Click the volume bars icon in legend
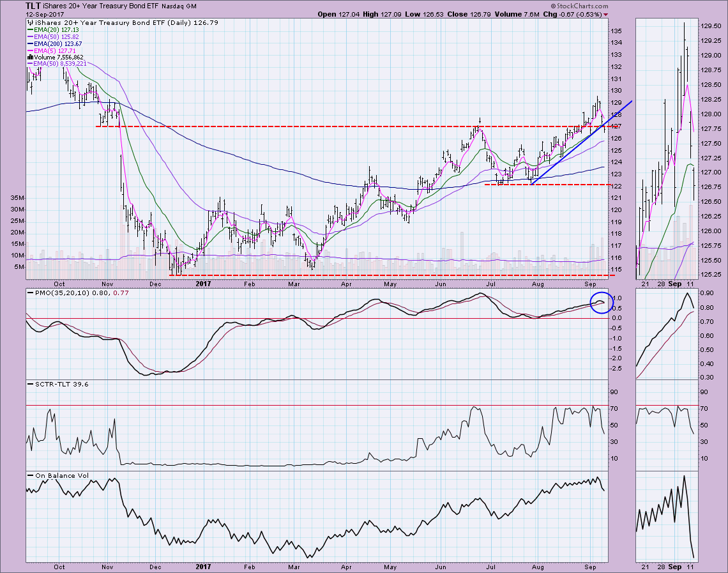The width and height of the screenshot is (728, 573). 29,57
